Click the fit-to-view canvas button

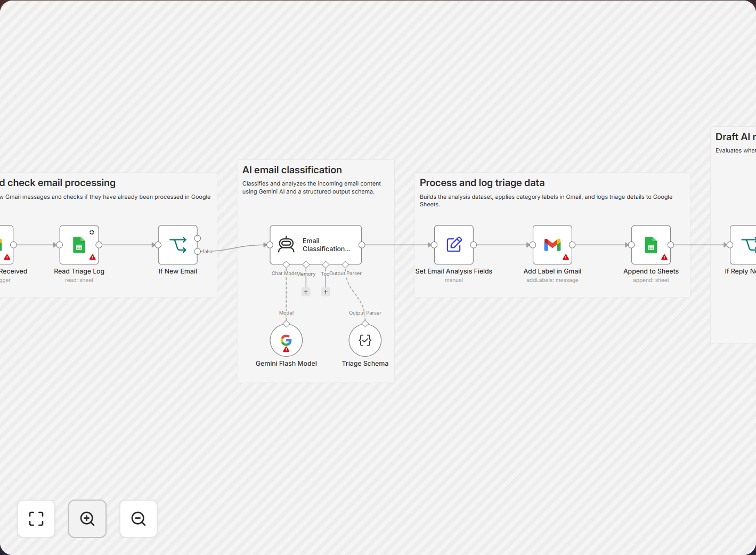[x=36, y=519]
